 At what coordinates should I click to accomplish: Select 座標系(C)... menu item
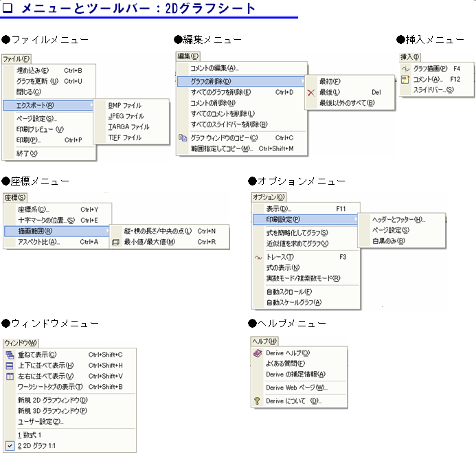pos(58,210)
